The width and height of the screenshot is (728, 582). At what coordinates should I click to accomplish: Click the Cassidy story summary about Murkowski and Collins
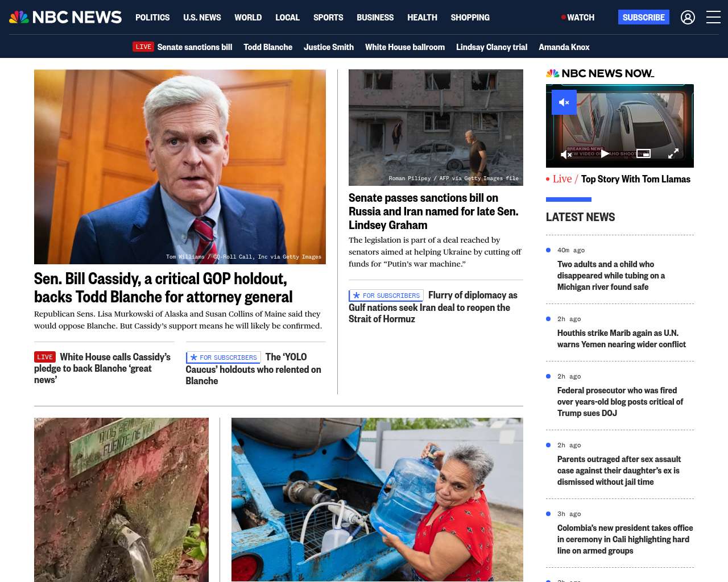click(x=178, y=320)
